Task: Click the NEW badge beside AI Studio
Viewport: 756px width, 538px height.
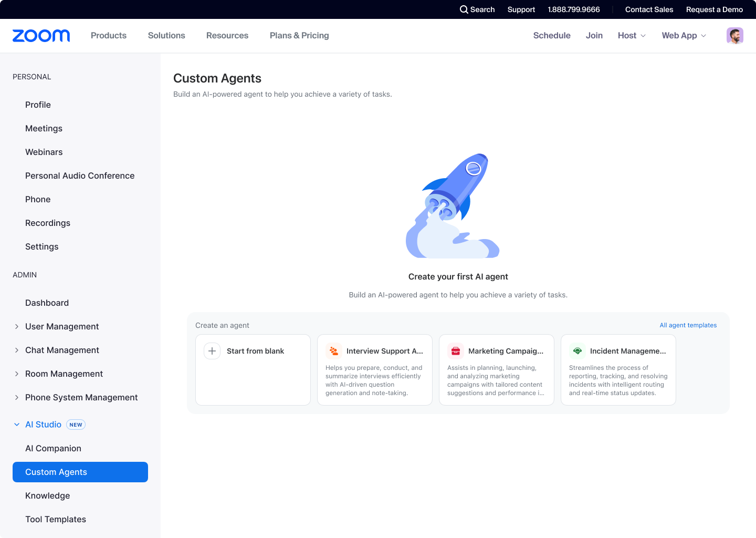Action: point(76,425)
